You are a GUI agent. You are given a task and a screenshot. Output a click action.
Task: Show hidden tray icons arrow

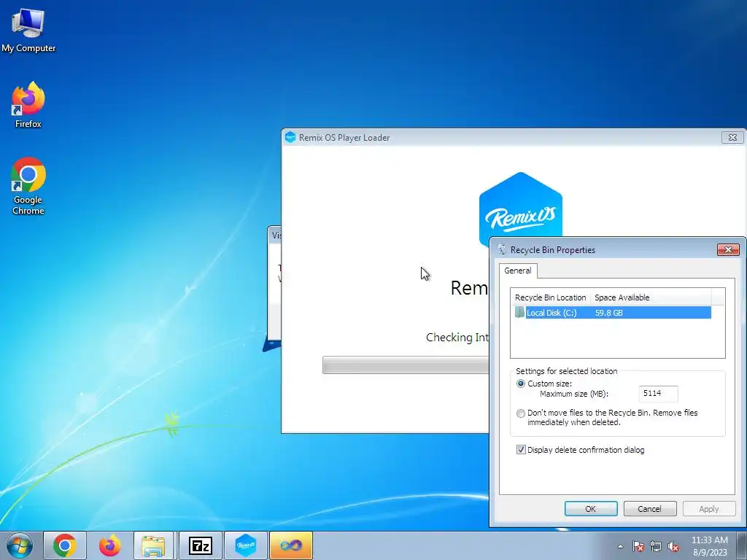[620, 546]
